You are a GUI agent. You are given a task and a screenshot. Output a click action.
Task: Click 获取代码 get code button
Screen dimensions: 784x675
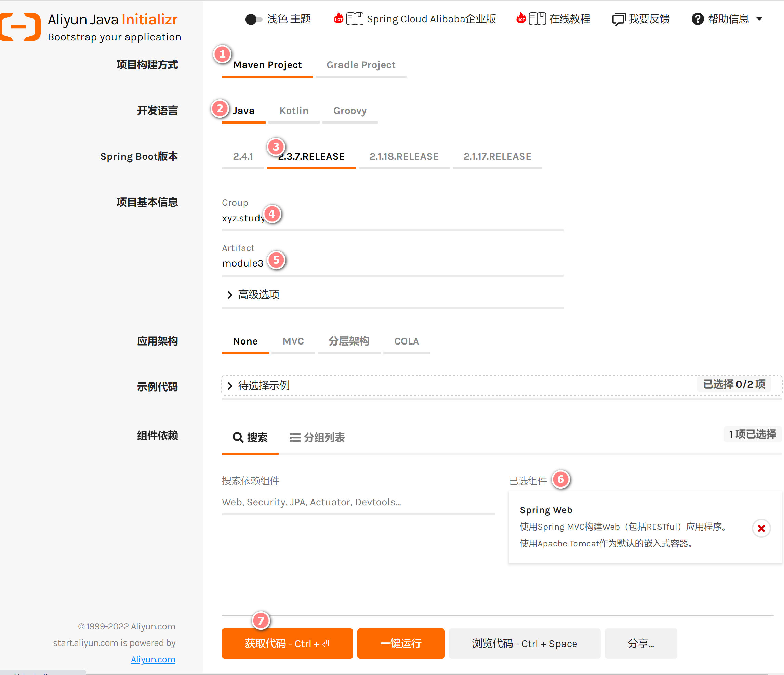pyautogui.click(x=287, y=644)
